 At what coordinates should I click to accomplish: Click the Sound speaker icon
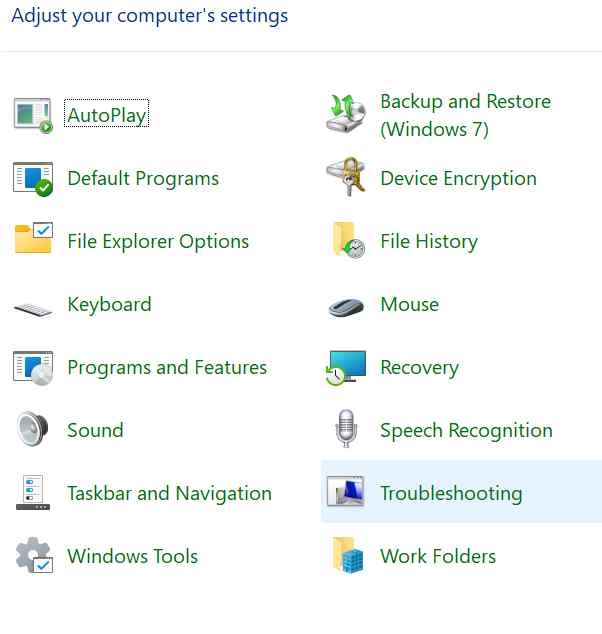[33, 429]
